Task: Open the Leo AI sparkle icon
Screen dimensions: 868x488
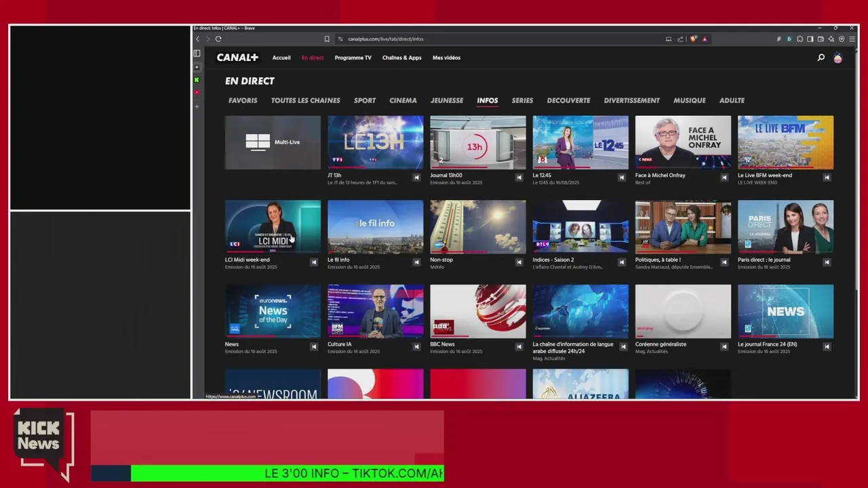Action: [x=831, y=39]
